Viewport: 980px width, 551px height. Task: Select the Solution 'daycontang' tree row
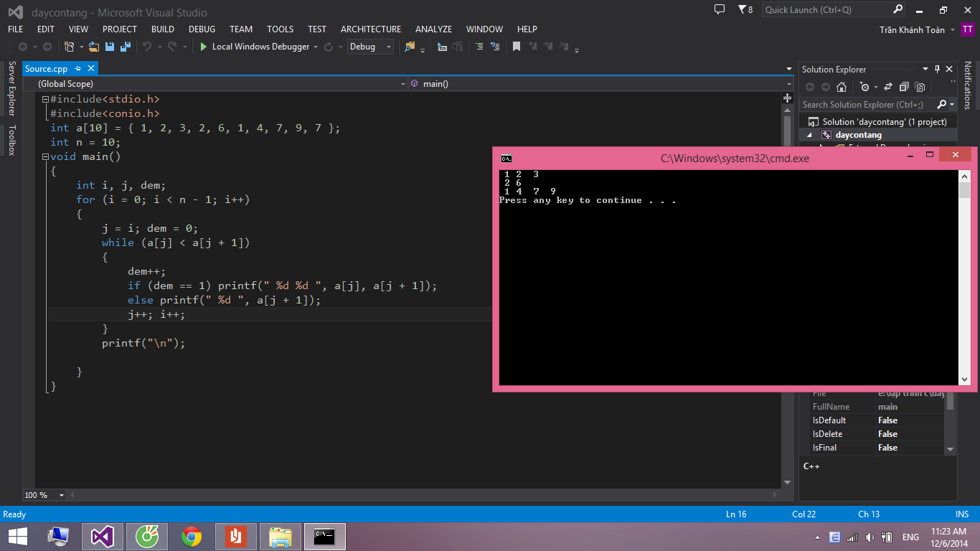tap(879, 122)
